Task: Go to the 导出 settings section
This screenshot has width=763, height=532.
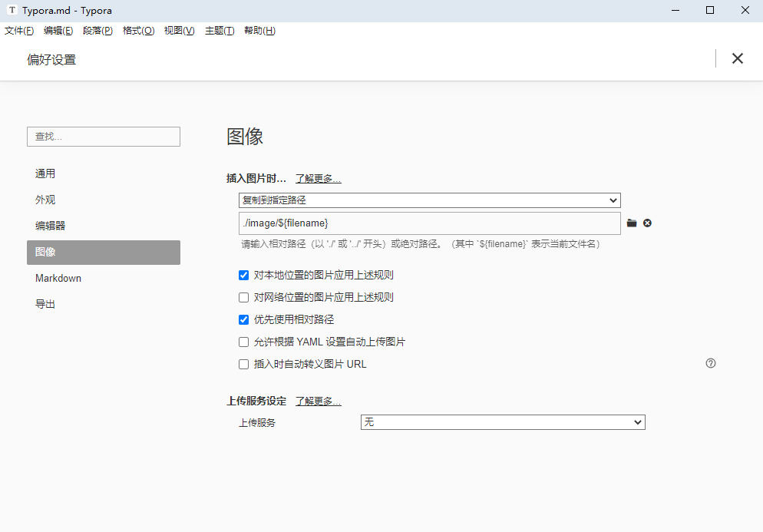Action: [45, 304]
